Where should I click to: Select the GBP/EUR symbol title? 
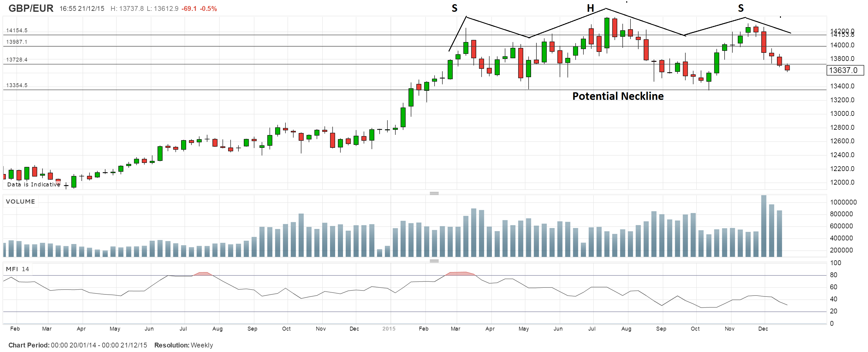tap(31, 8)
